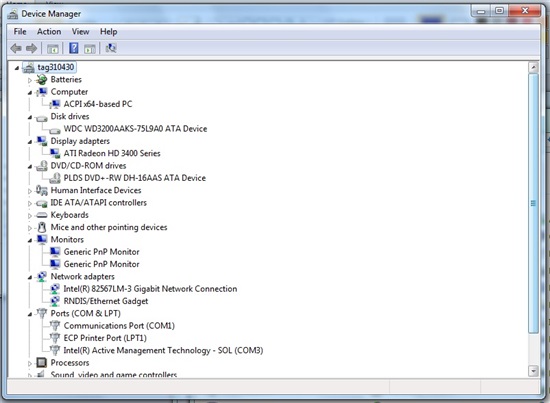Collapse the Computer node
This screenshot has width=550, height=403.
tap(30, 93)
